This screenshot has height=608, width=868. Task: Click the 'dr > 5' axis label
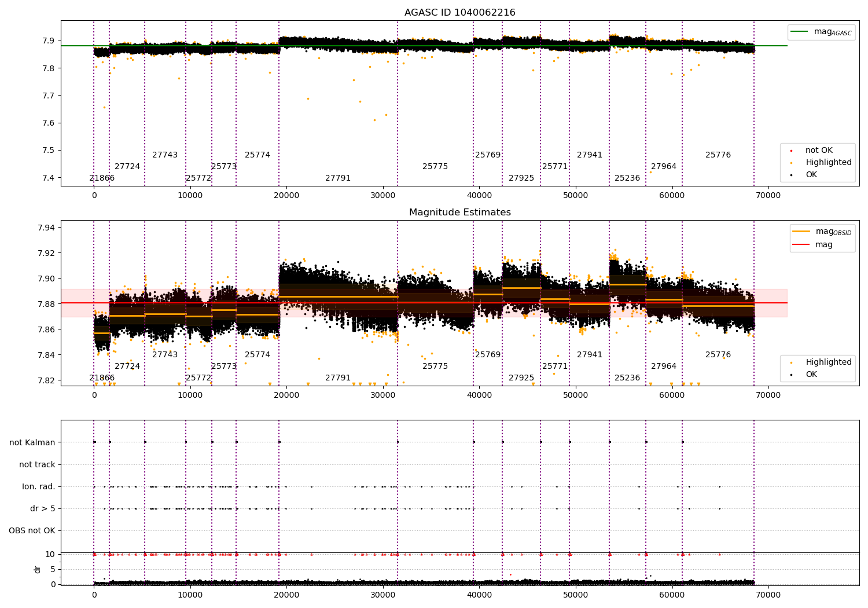43,508
